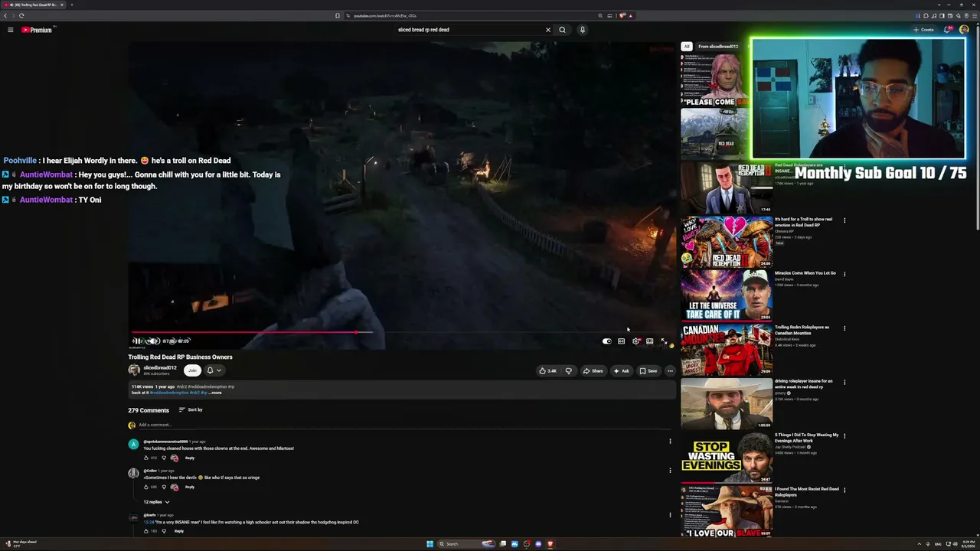Open Brave browser from the taskbar

coord(550,544)
